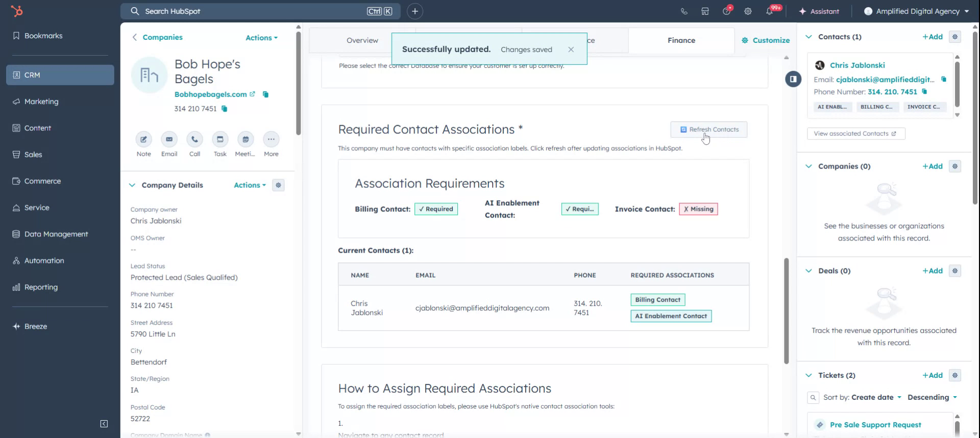This screenshot has height=438, width=980.
Task: Open the notifications bell
Action: point(769,11)
